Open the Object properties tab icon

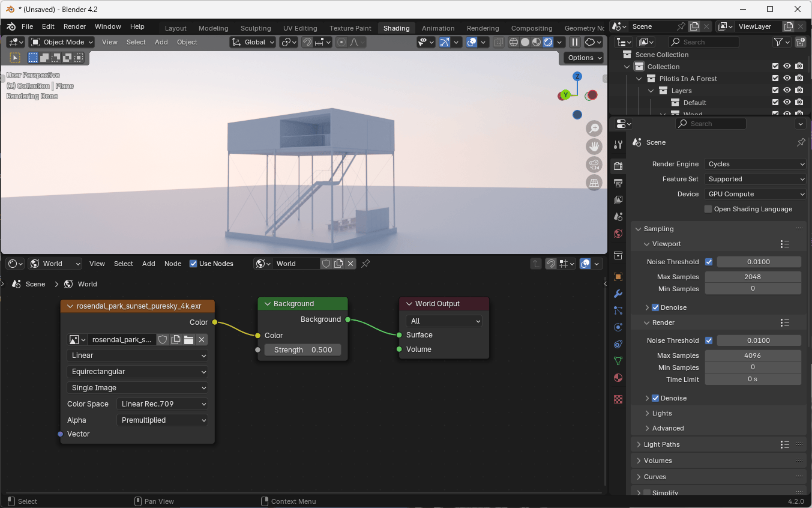[x=618, y=277]
